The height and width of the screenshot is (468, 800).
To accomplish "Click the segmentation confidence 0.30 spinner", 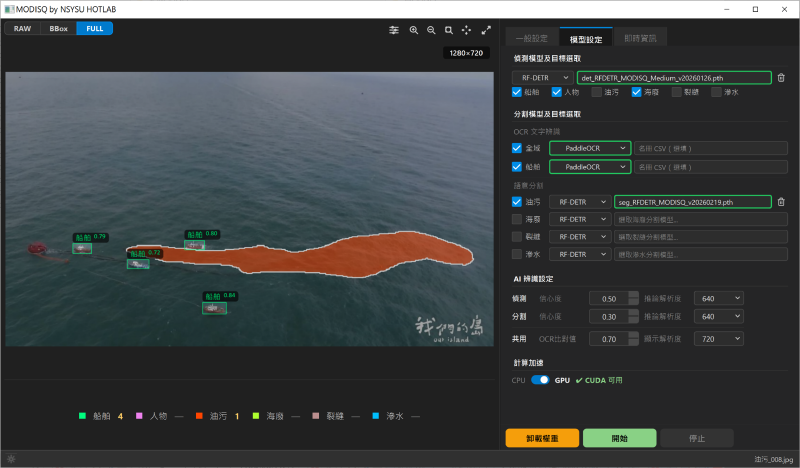I will coord(613,316).
